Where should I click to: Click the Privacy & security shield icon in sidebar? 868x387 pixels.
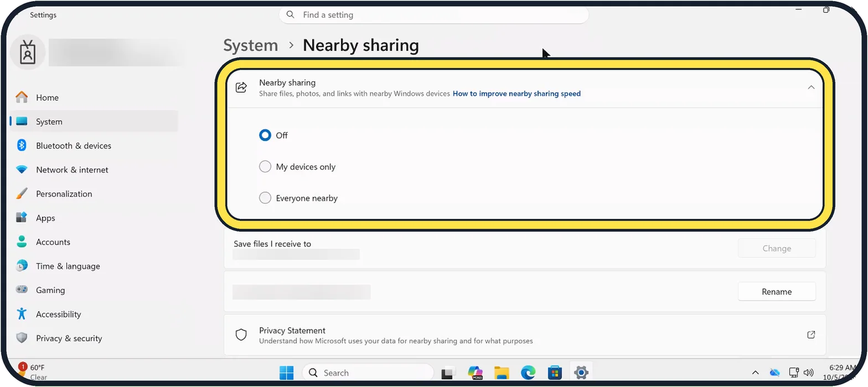pos(22,338)
